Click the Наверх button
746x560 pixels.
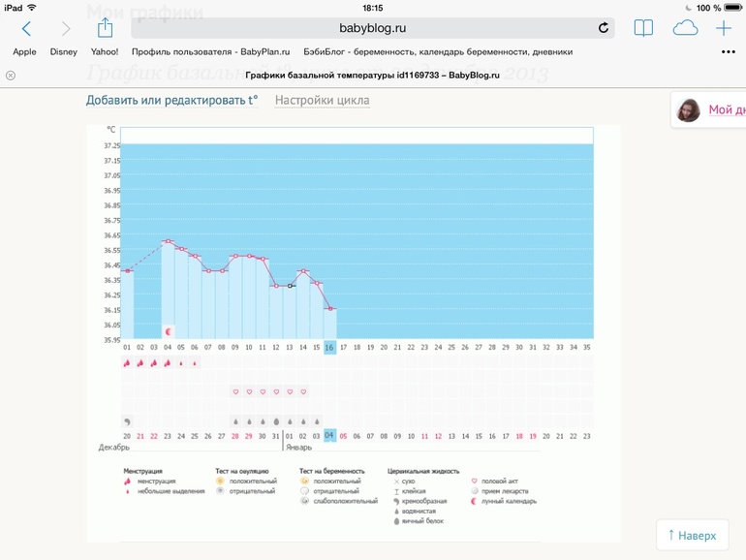click(x=693, y=535)
